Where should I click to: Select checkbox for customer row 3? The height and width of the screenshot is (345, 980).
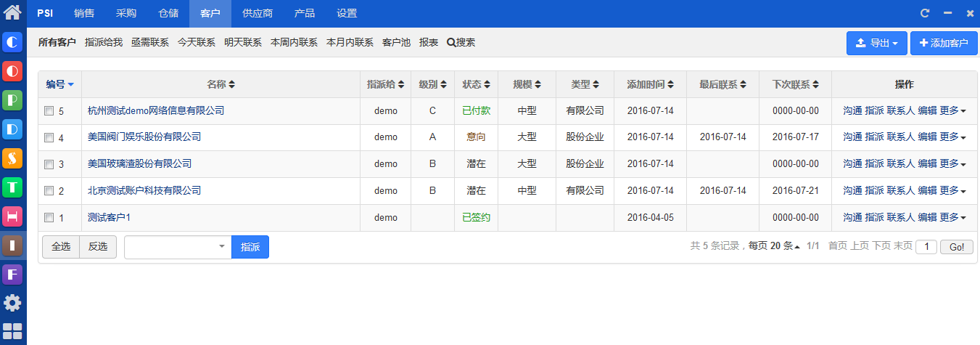pyautogui.click(x=49, y=164)
